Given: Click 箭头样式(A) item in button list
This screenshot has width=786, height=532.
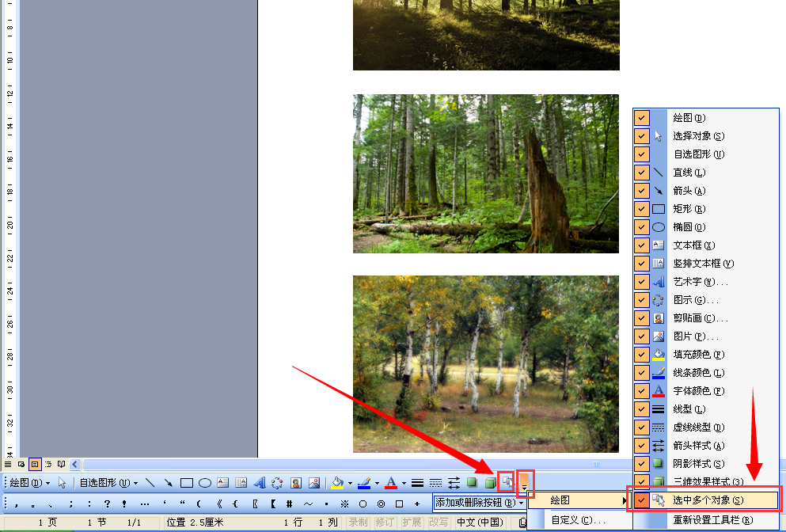Looking at the screenshot, I should point(706,445).
